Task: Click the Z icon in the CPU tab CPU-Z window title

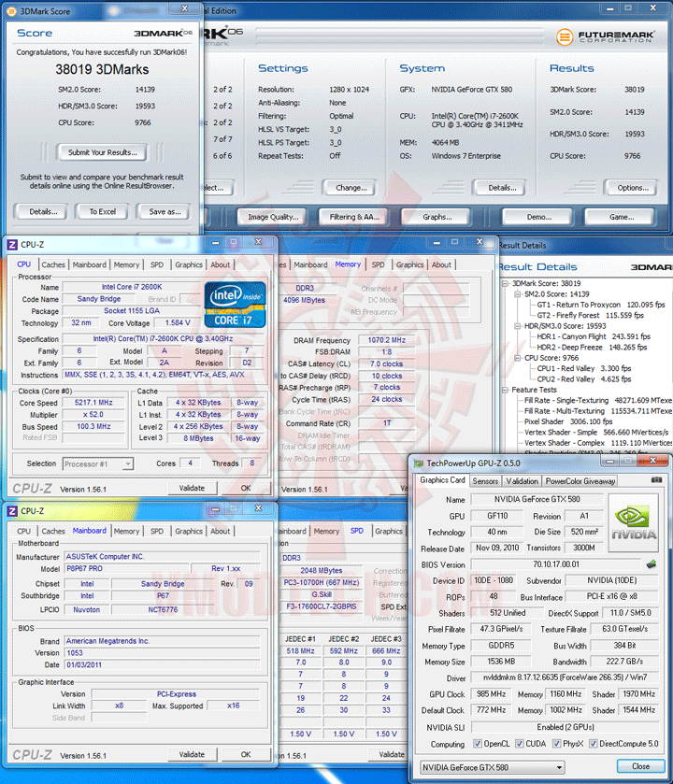Action: pyautogui.click(x=12, y=245)
